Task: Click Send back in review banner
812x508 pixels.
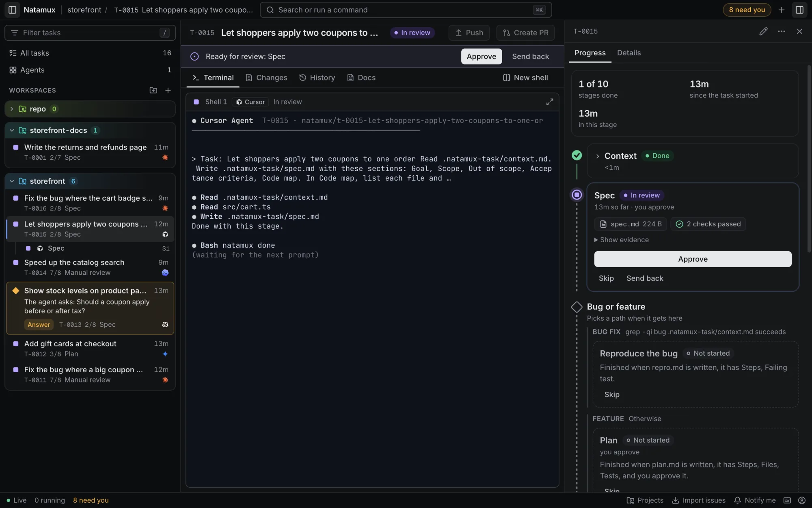Action: (530, 56)
